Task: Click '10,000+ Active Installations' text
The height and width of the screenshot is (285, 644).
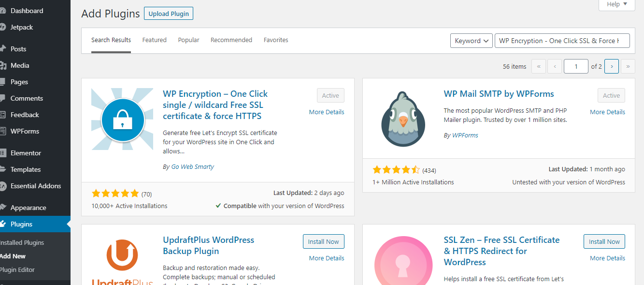Action: coord(129,206)
